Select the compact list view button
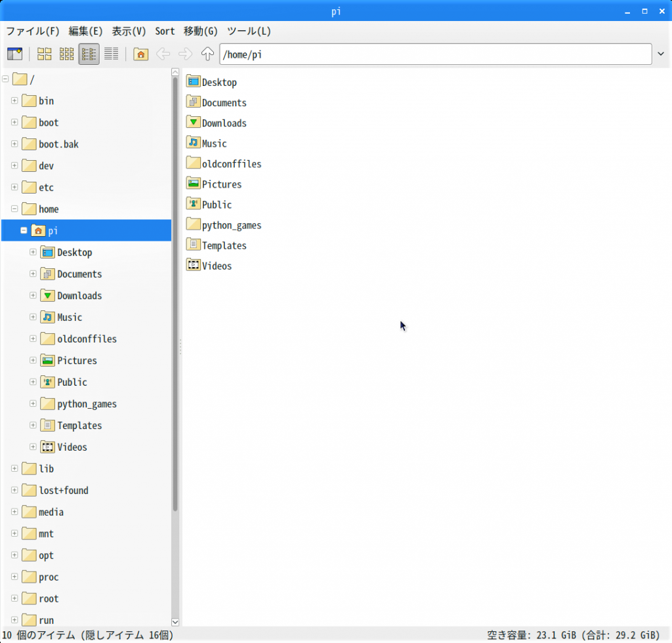This screenshot has height=643, width=672. click(x=89, y=54)
